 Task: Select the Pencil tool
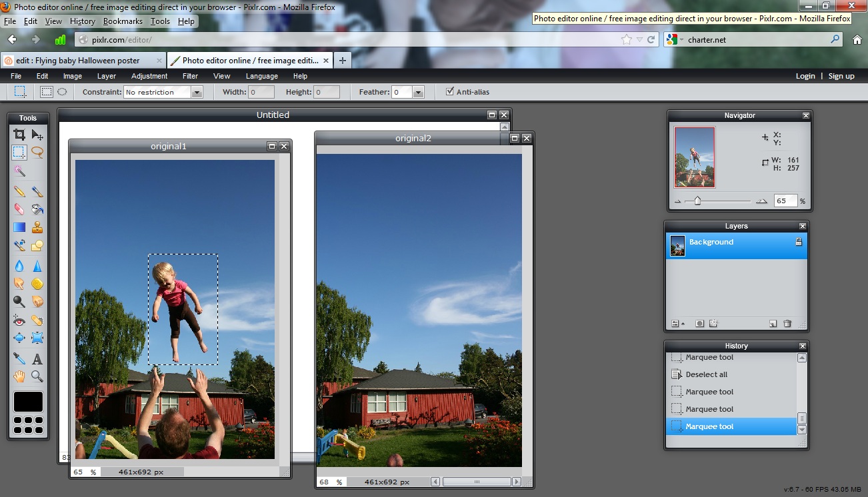pyautogui.click(x=19, y=191)
